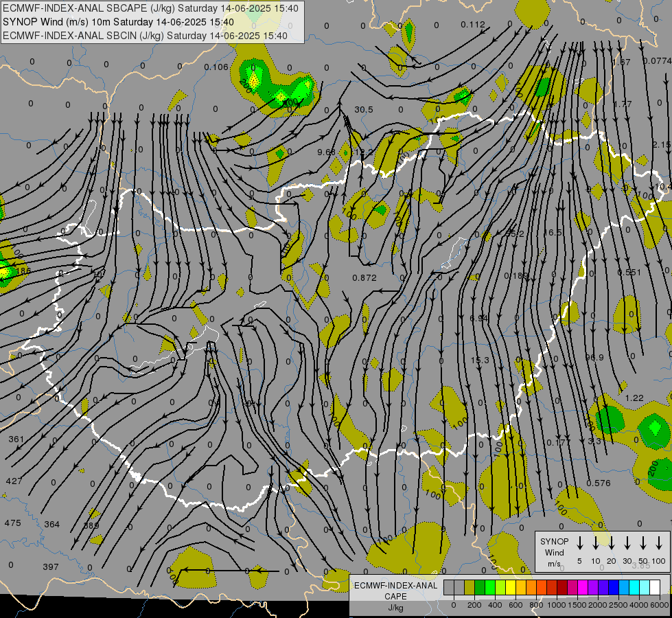
Task: Click the '1500' tick label in CAPE legend
Action: (577, 605)
